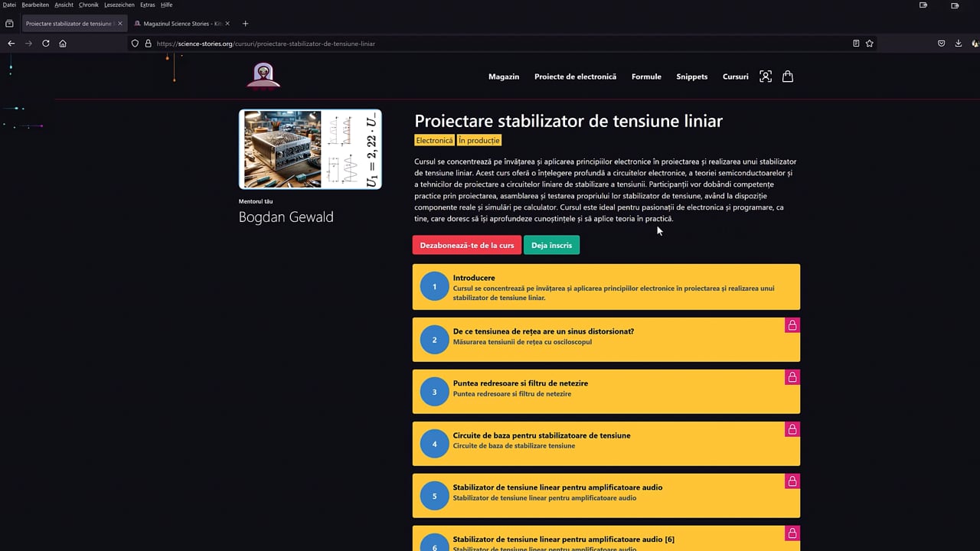Go to the browser home page icon

pos(63,44)
